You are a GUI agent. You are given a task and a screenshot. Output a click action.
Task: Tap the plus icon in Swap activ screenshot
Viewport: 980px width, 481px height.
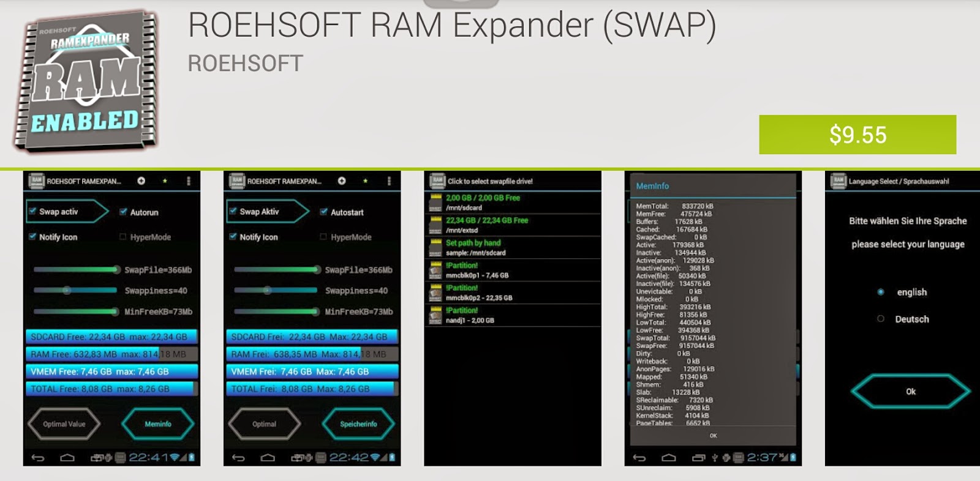tap(141, 181)
